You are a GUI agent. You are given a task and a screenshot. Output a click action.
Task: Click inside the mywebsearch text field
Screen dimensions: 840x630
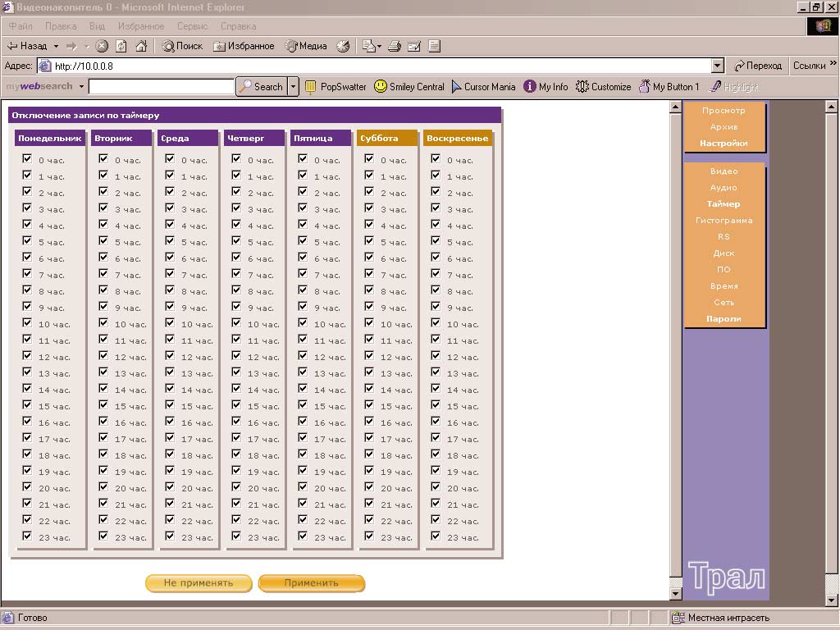tap(161, 86)
